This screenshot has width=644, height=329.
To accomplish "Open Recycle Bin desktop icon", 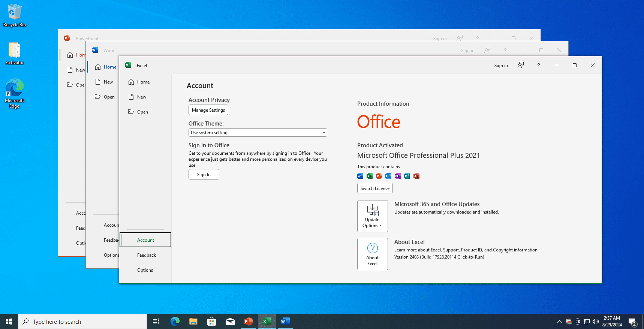I will coord(15,15).
